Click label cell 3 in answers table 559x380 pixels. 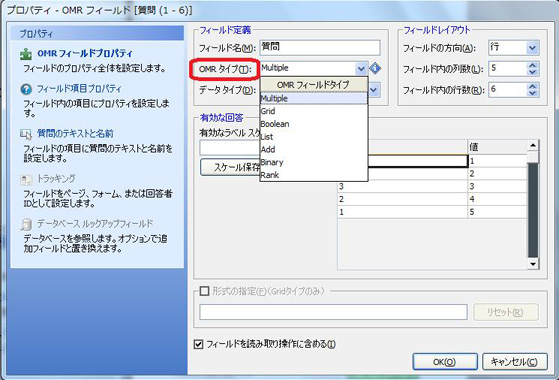(x=402, y=186)
